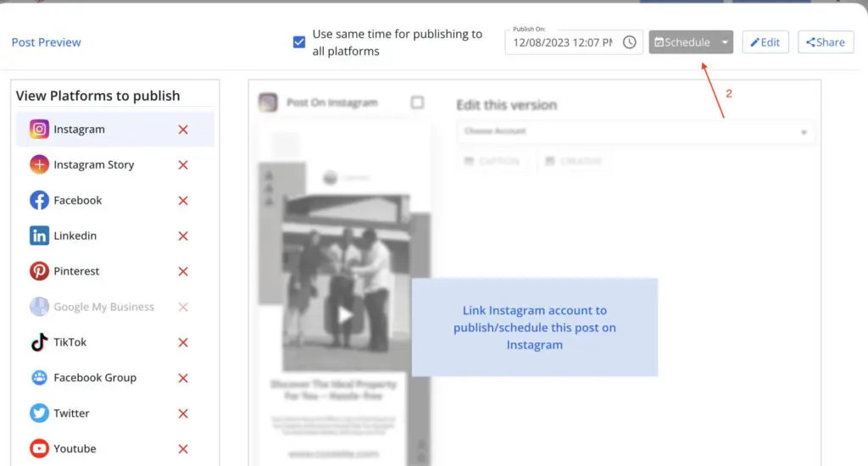
Task: Play the post preview video
Action: click(345, 315)
